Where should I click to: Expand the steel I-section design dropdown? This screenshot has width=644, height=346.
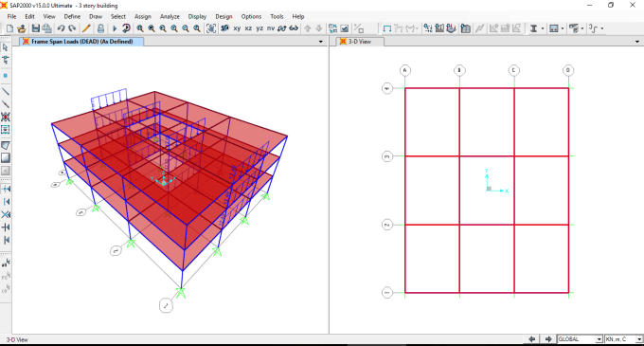tap(542, 28)
